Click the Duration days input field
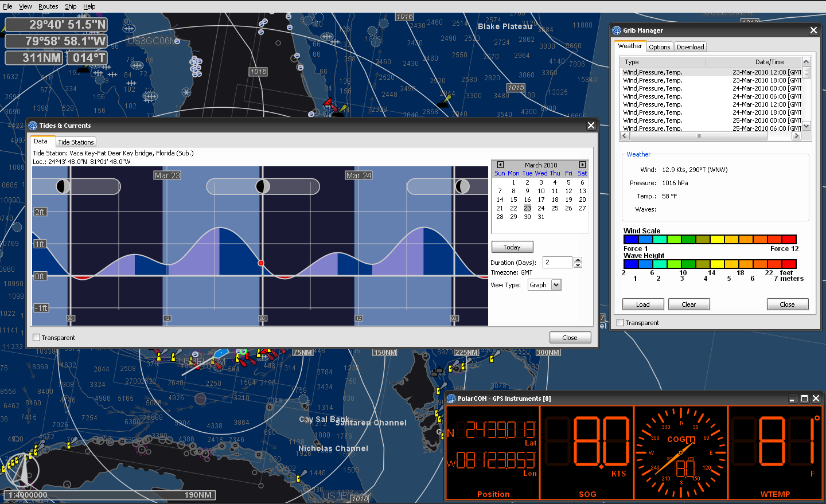The width and height of the screenshot is (826, 504). pyautogui.click(x=557, y=262)
